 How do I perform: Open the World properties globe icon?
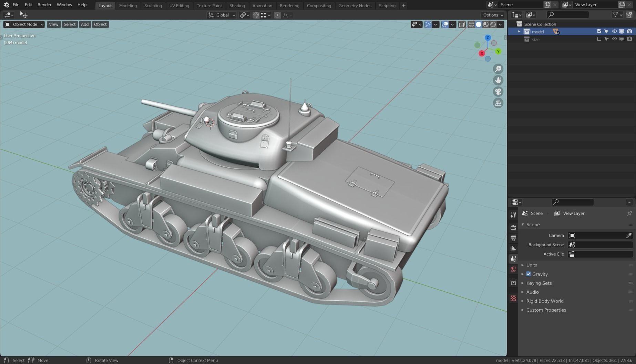tap(513, 269)
